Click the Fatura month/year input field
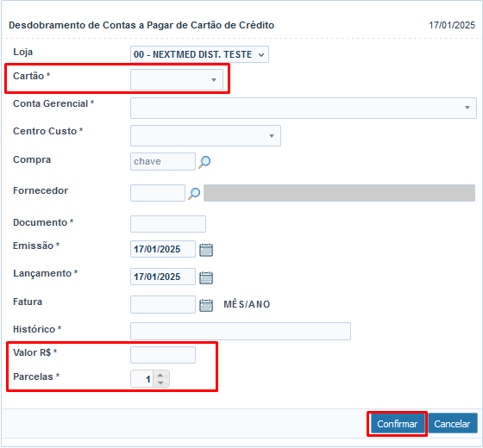 click(163, 305)
